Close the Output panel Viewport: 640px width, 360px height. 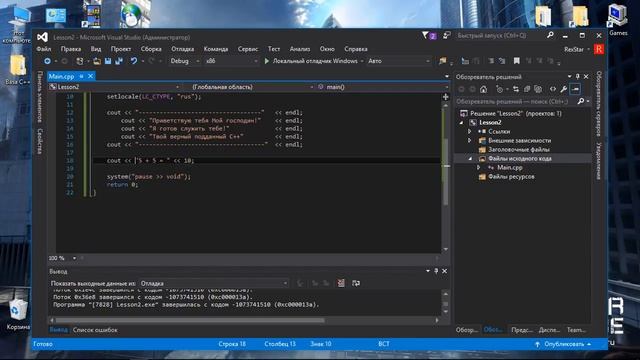[x=444, y=271]
